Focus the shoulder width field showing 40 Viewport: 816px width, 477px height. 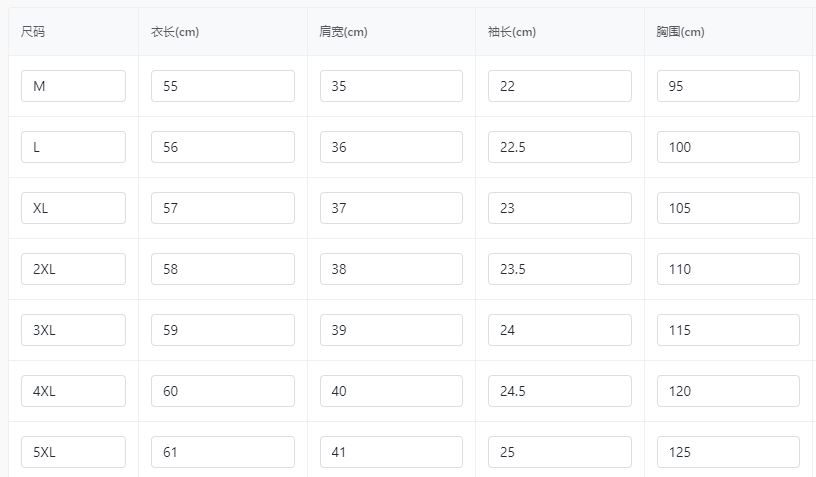point(391,391)
